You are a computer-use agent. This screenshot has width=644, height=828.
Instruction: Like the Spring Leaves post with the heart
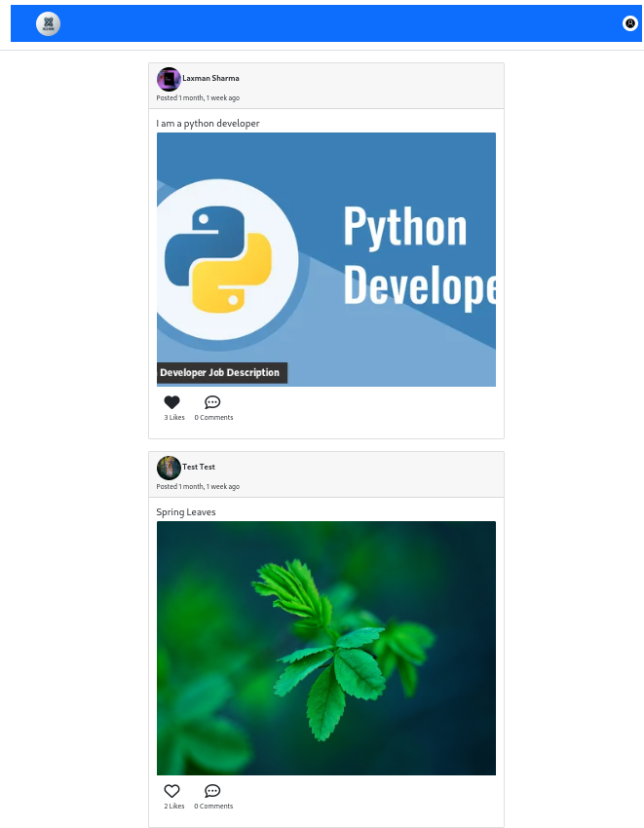[x=172, y=791]
